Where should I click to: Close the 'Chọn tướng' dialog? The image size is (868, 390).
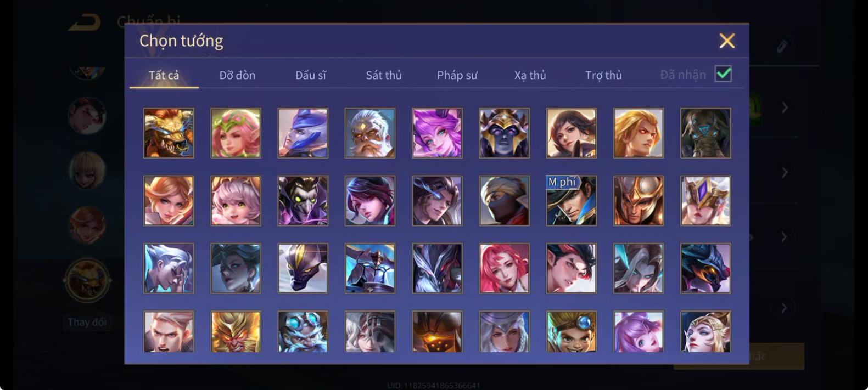pyautogui.click(x=727, y=41)
